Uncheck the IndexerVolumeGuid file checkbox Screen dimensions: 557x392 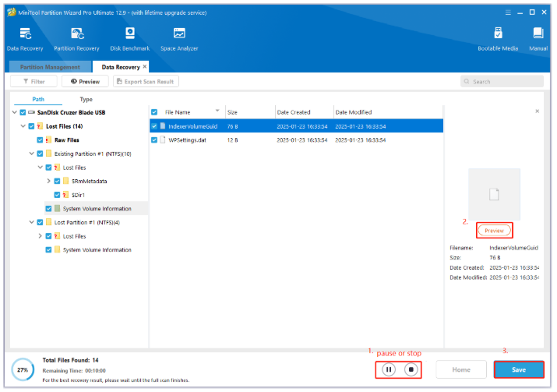click(154, 126)
